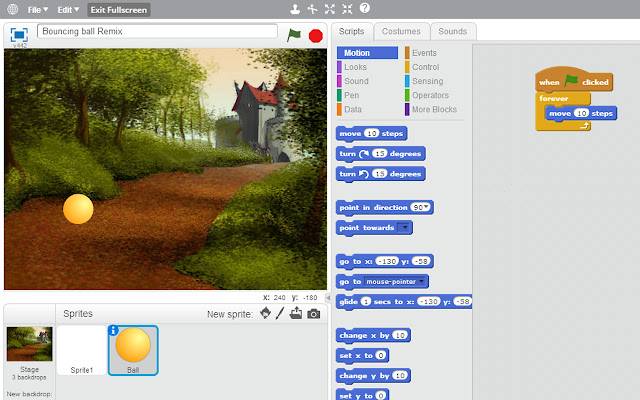640x400 pixels.
Task: Select the Ball sprite thumbnail
Action: coord(133,350)
